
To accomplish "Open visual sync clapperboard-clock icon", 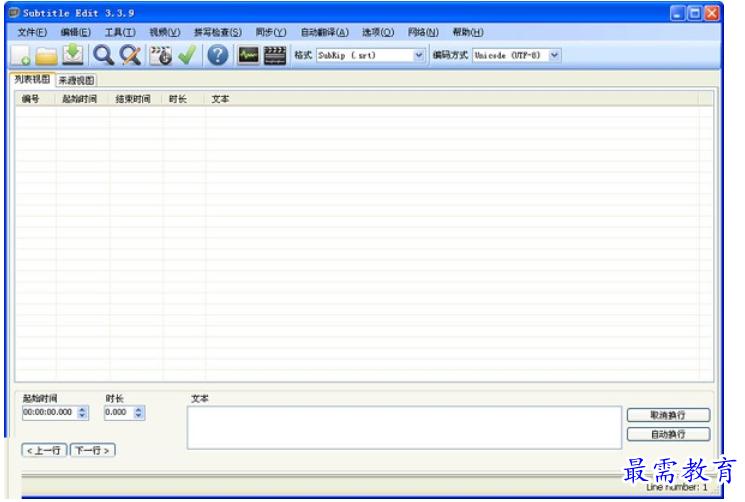I will 161,55.
